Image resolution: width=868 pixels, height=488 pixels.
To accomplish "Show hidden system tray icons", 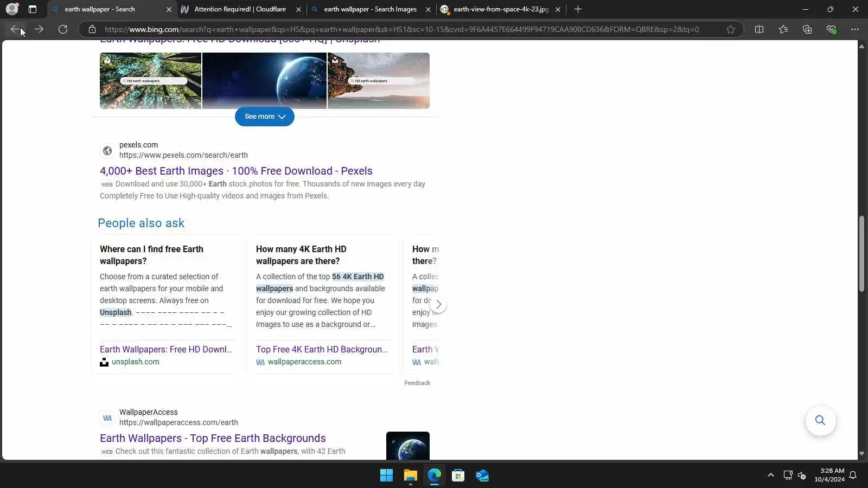I will click(770, 476).
